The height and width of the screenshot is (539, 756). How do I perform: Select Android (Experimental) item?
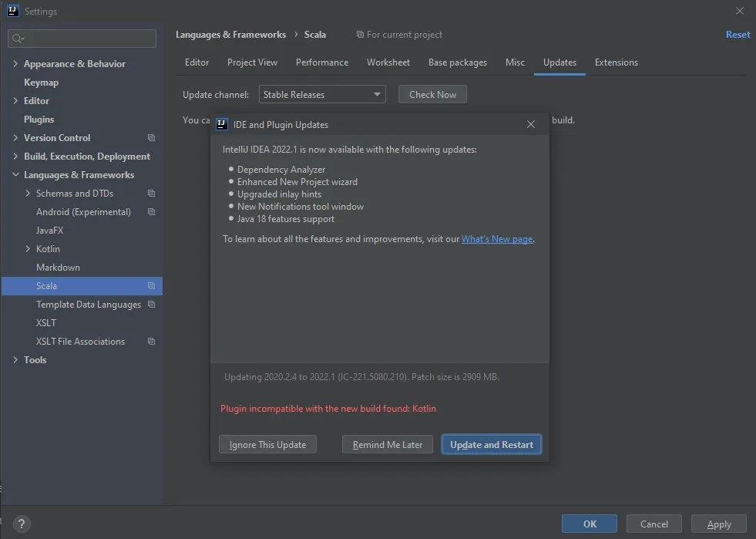point(83,212)
